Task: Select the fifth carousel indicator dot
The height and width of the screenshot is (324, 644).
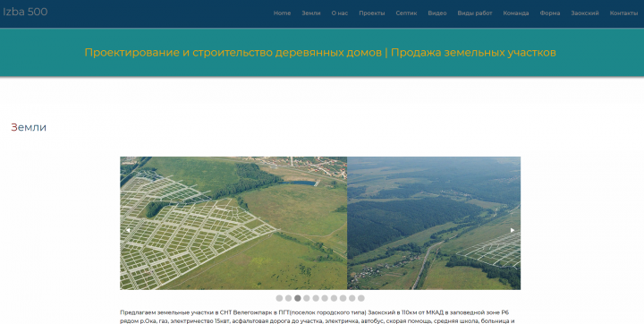Action: 316,298
